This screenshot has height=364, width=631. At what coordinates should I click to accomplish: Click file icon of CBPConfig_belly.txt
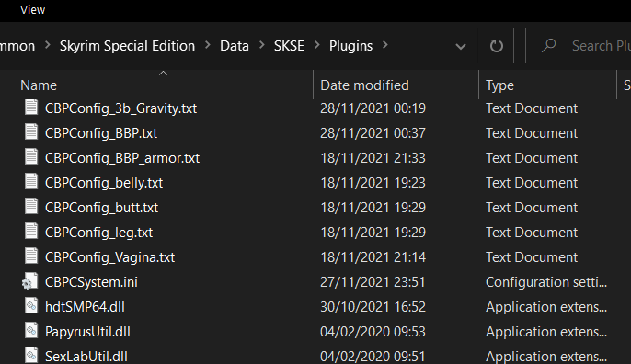31,182
